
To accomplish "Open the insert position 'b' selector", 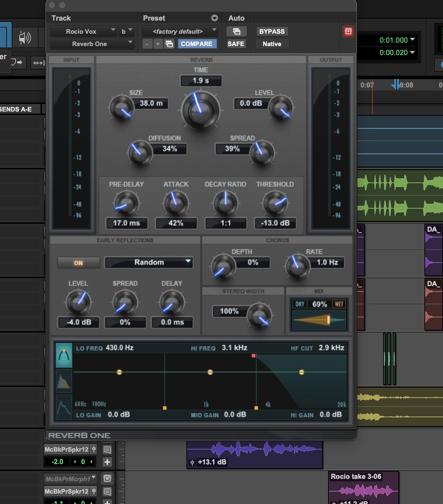I will click(x=126, y=31).
